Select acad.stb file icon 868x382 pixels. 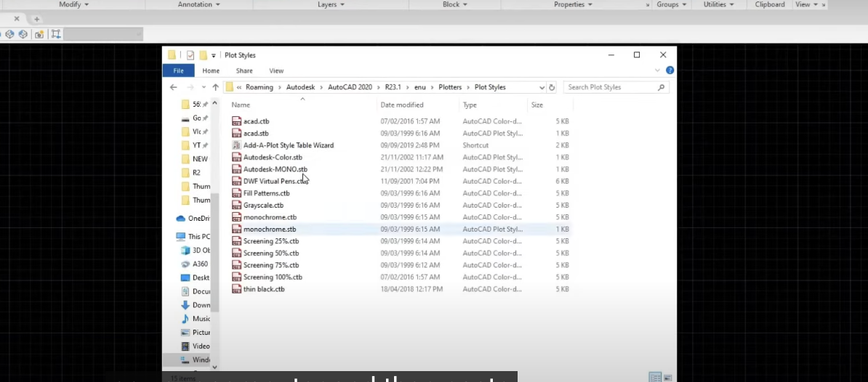coord(236,133)
